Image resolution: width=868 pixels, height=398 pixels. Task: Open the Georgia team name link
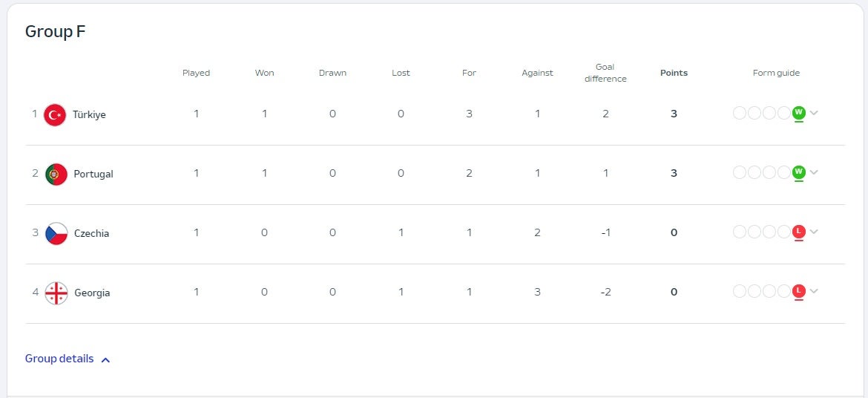92,293
